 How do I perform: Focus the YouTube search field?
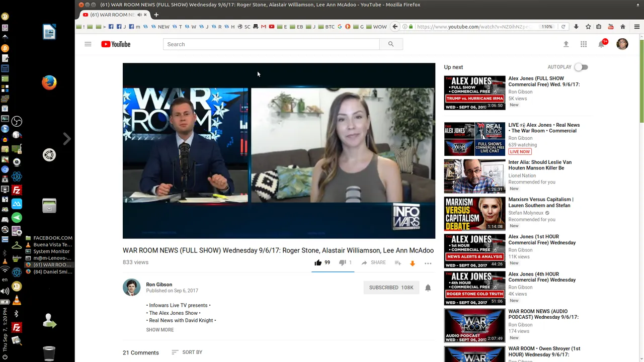click(271, 44)
